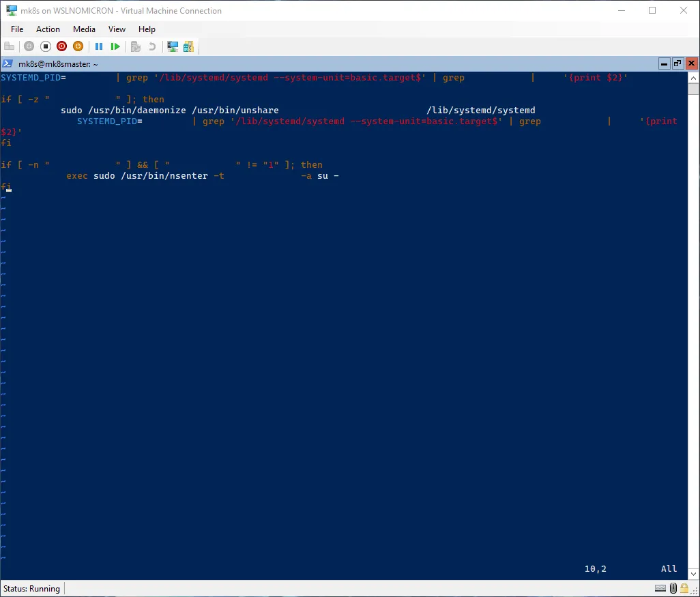This screenshot has width=700, height=597.
Task: Restore down the inner terminal window
Action: tap(677, 63)
